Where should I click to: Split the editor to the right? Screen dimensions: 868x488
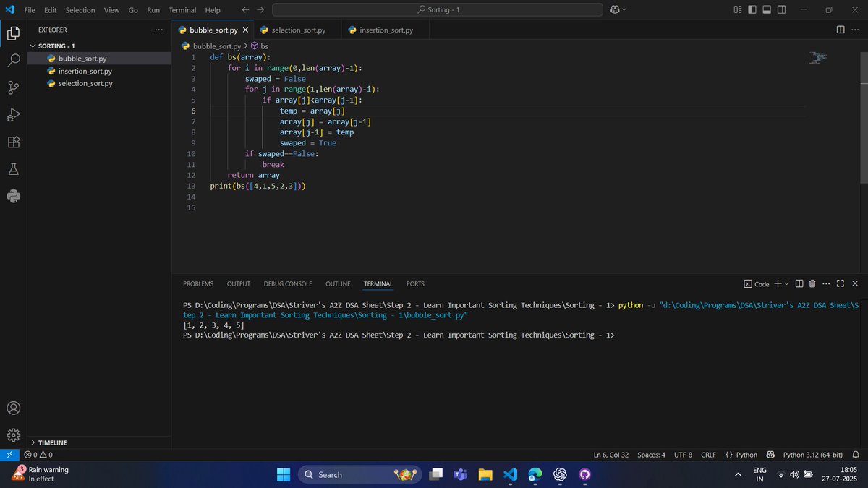tap(841, 30)
